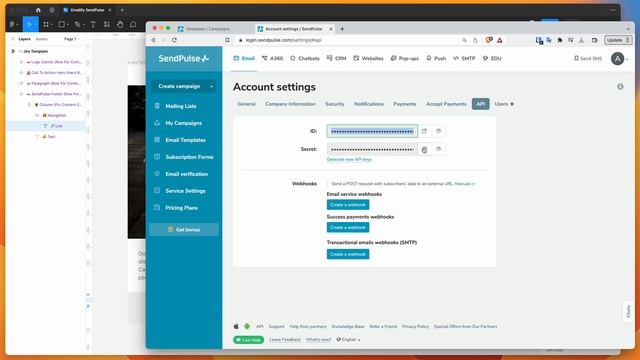Viewport: 640px width, 360px height.
Task: Click the browser address bar URL
Action: click(x=284, y=40)
